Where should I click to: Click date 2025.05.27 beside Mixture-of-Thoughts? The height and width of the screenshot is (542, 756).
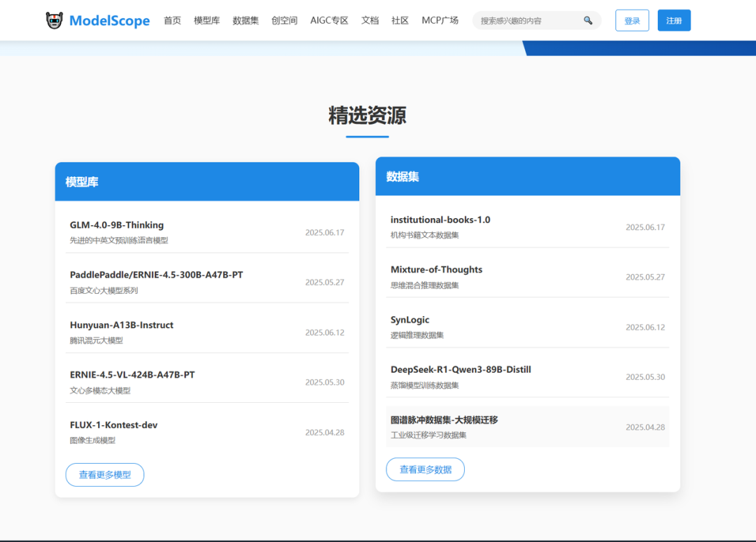click(645, 277)
